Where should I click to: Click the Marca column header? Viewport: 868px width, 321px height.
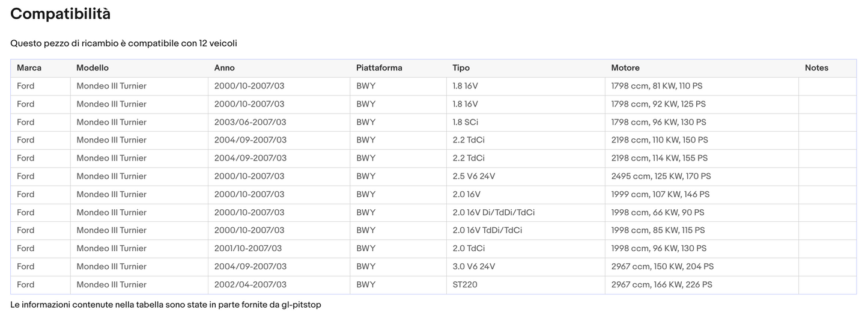[x=29, y=68]
